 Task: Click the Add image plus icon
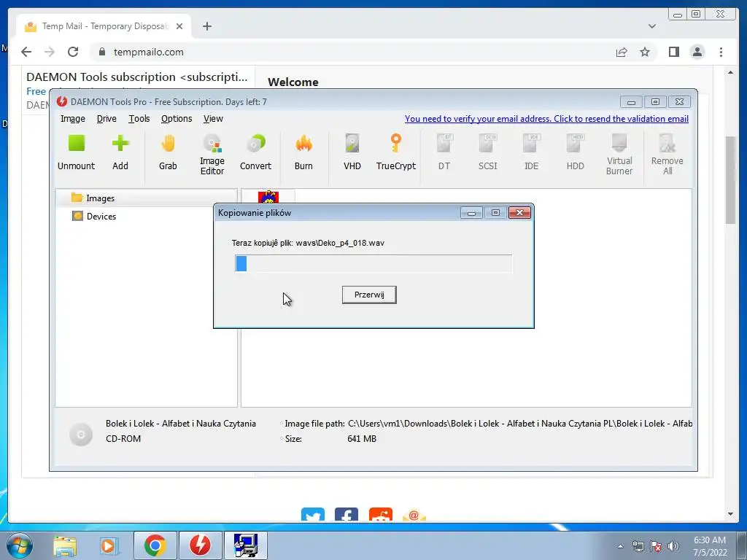(120, 152)
